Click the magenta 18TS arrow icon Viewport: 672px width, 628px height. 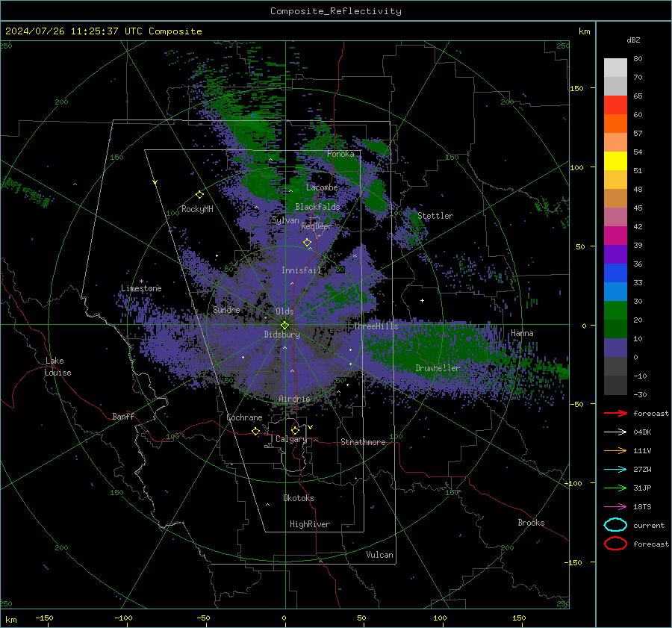[x=615, y=507]
